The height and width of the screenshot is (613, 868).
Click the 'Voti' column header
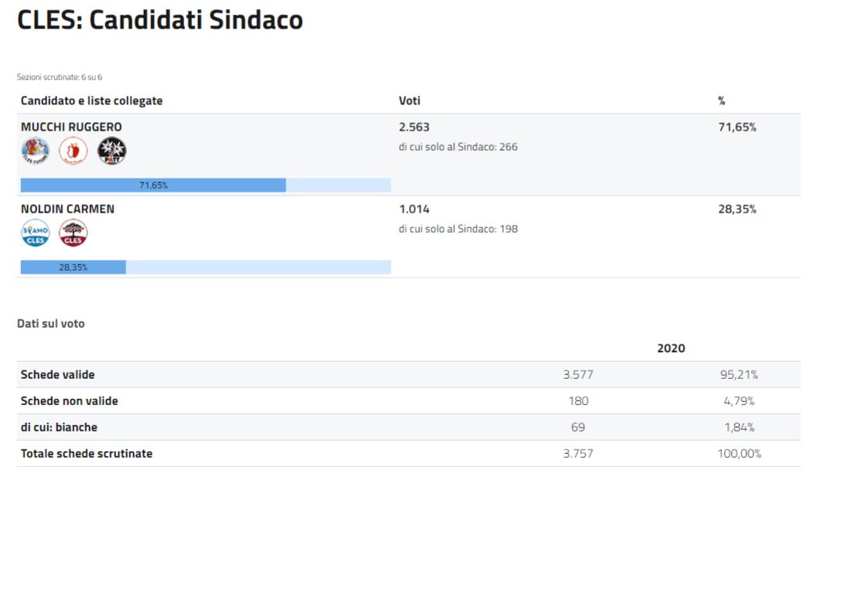coord(409,101)
